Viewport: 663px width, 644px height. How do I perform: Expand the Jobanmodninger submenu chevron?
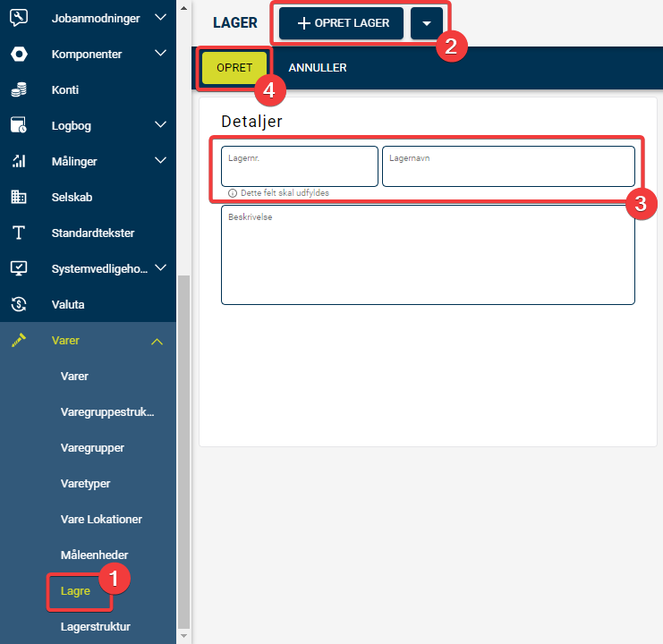tap(160, 18)
